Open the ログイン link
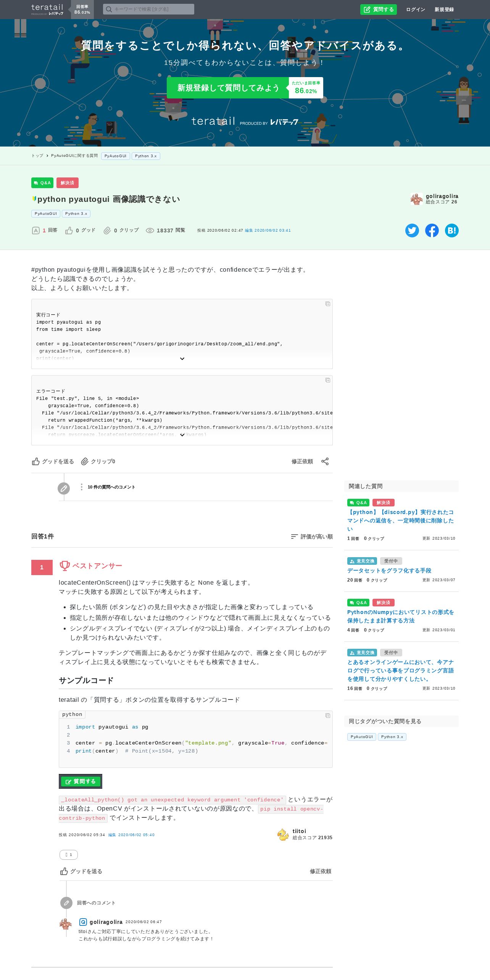 [415, 10]
